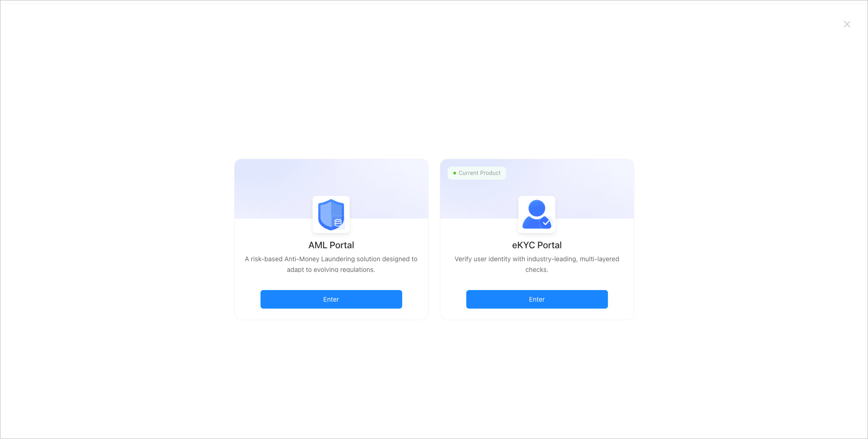Click 'industry-leading, multi-layered' text in the eKYC card
The image size is (868, 439).
coord(573,259)
